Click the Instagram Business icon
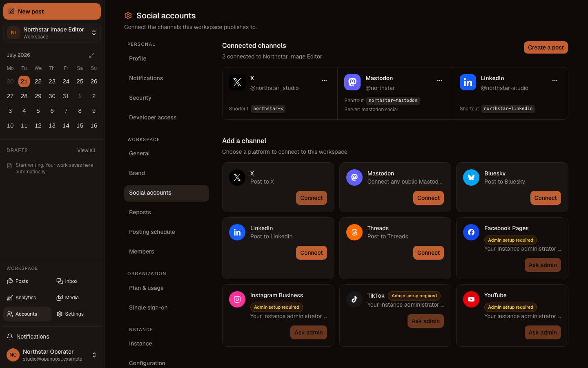Image resolution: width=588 pixels, height=368 pixels. [x=237, y=299]
